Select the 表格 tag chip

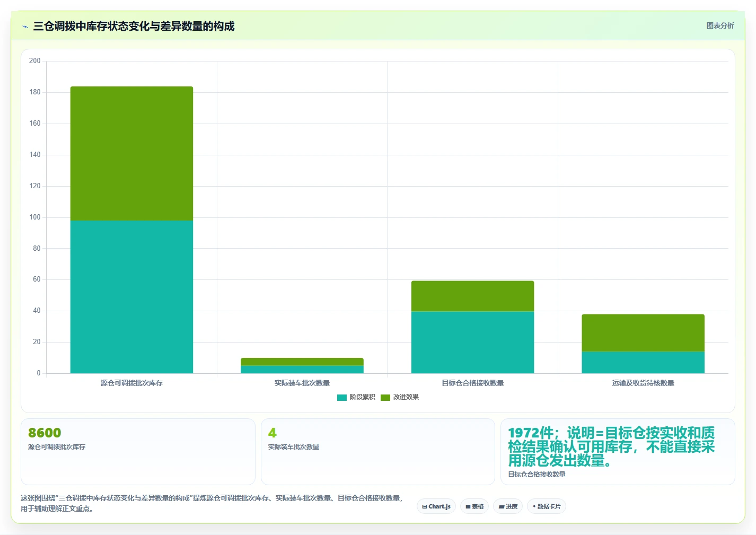point(474,506)
